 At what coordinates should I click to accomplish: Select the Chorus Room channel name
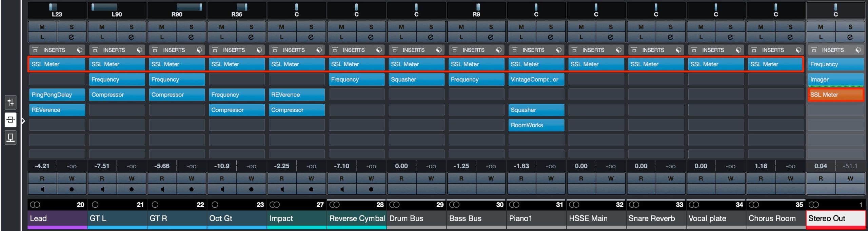(x=776, y=218)
